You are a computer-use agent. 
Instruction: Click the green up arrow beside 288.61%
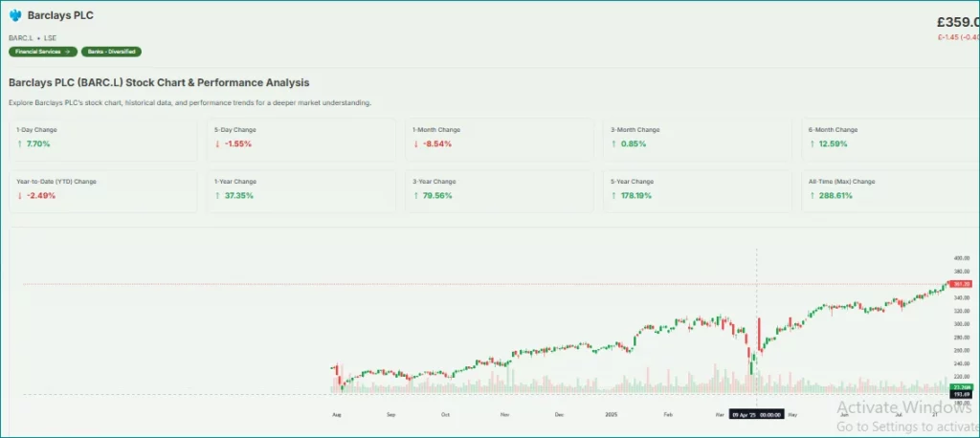click(x=812, y=195)
